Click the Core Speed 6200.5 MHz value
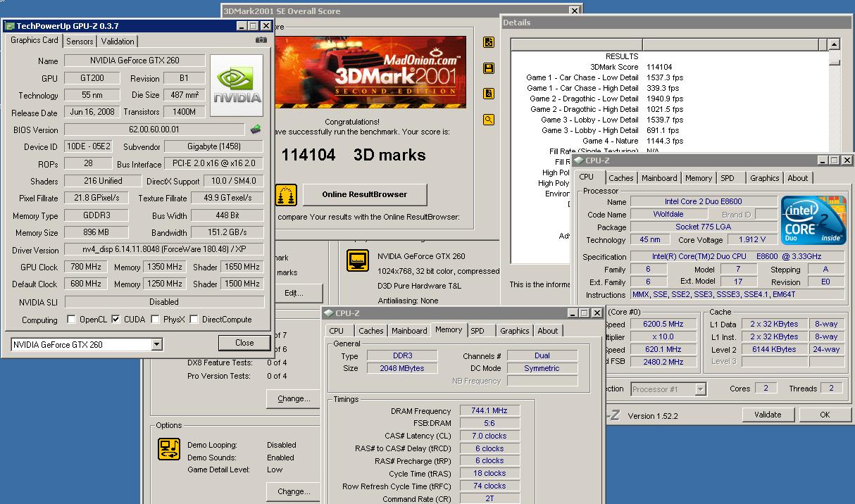The width and height of the screenshot is (855, 504). [663, 325]
